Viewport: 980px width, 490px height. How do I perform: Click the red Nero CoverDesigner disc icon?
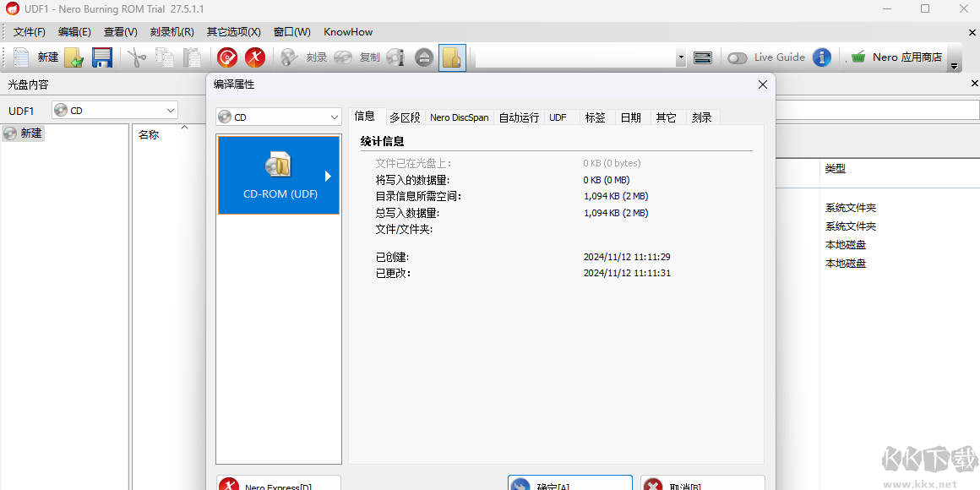click(227, 57)
